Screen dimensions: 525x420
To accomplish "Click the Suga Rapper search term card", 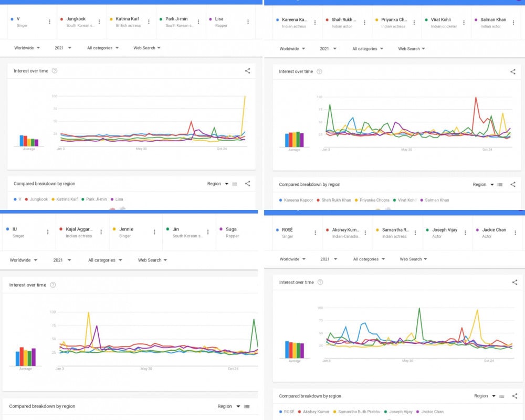I will [x=237, y=232].
